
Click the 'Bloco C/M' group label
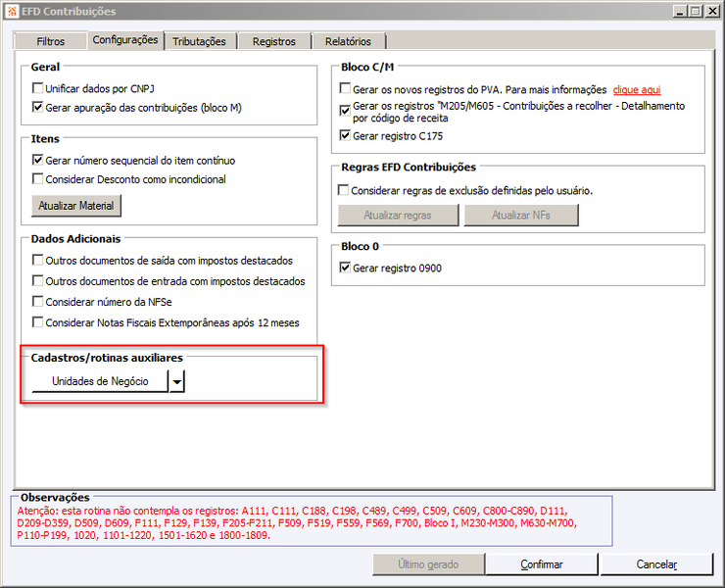pos(367,67)
